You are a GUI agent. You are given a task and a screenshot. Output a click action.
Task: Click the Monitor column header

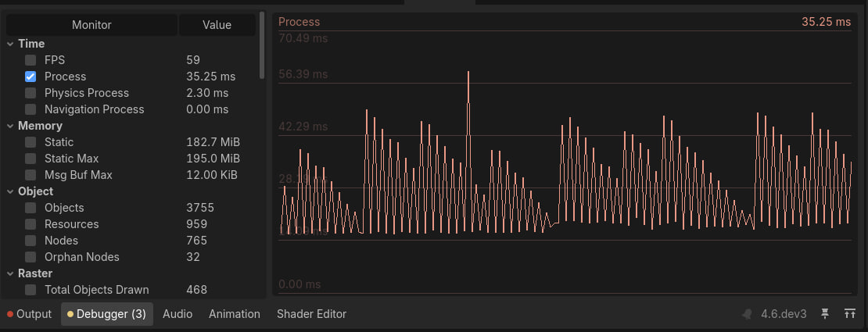click(91, 25)
